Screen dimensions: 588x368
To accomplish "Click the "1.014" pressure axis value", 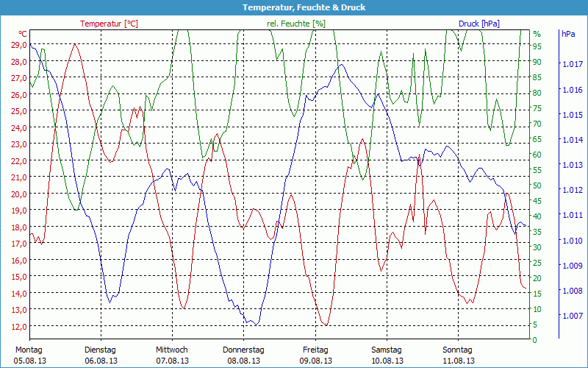I will (573, 140).
